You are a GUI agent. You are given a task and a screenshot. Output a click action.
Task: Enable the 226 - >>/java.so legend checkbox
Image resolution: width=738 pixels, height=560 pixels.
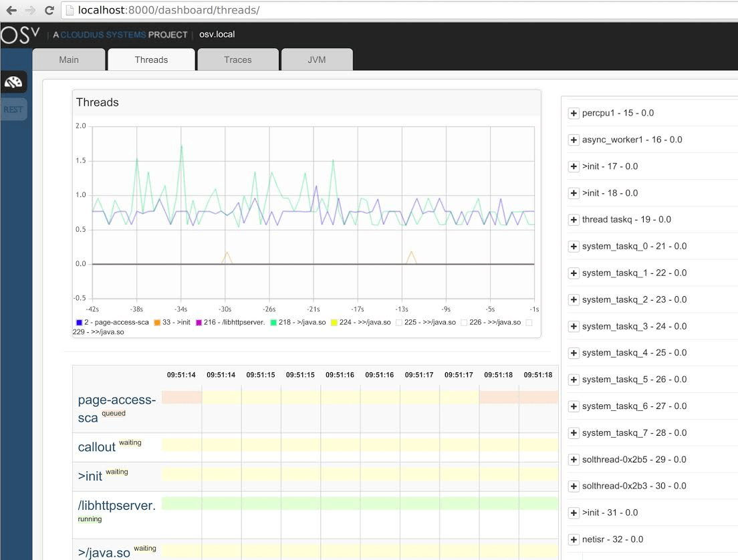pos(464,323)
